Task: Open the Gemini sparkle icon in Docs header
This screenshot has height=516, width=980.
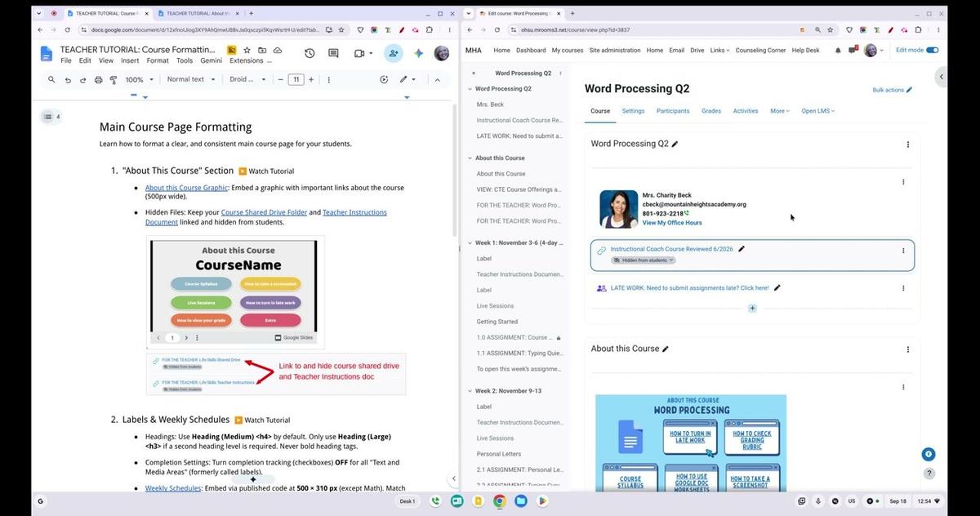Action: 418,53
